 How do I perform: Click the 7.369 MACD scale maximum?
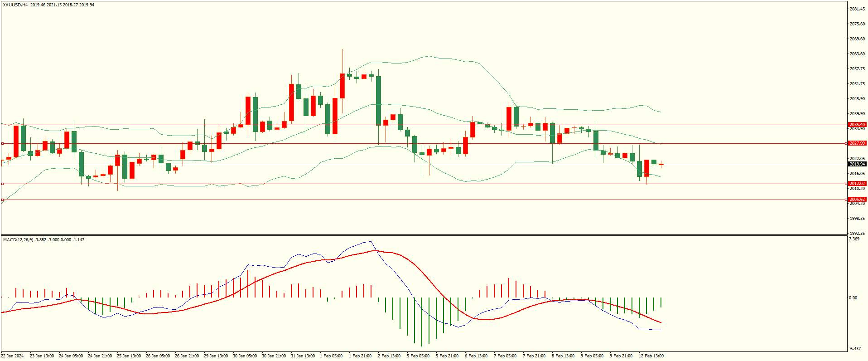854,239
